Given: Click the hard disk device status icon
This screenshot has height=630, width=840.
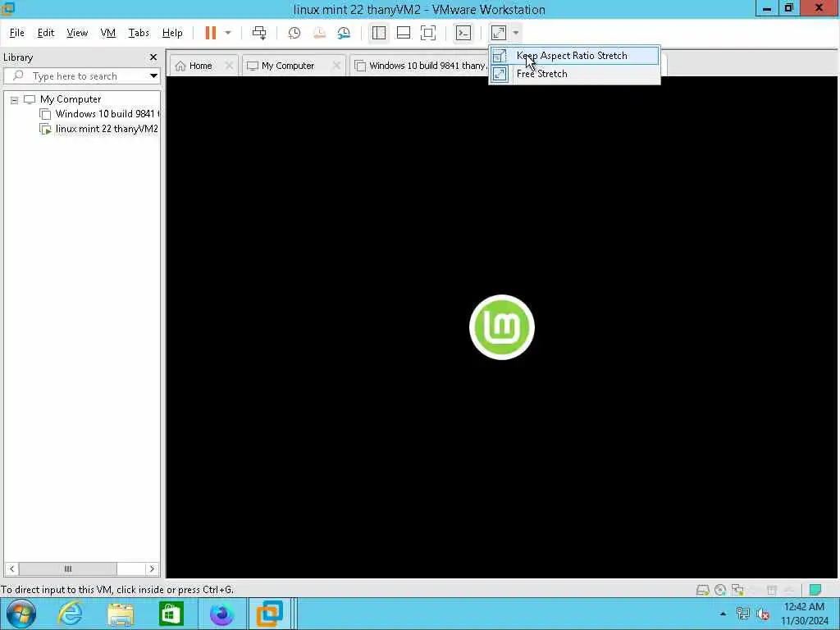Looking at the screenshot, I should (702, 591).
